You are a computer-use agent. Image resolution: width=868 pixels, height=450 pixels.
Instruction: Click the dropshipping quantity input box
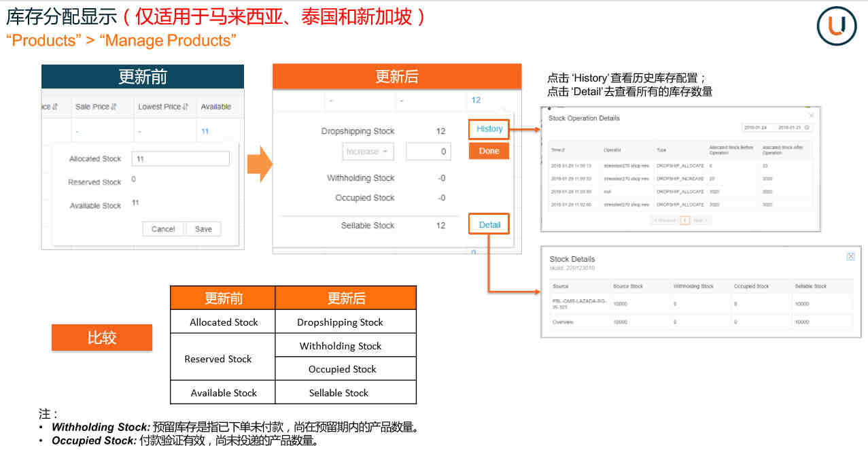pos(428,152)
